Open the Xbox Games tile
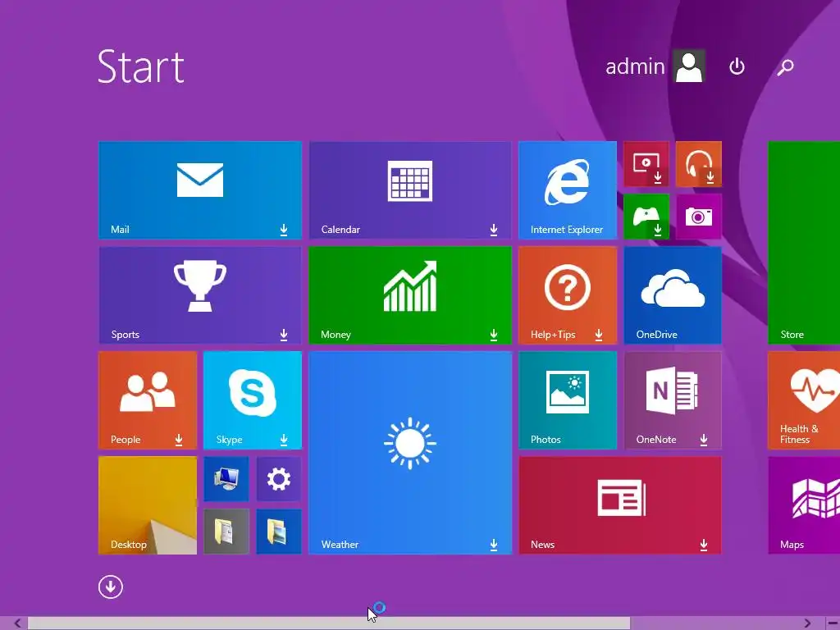 [x=646, y=217]
